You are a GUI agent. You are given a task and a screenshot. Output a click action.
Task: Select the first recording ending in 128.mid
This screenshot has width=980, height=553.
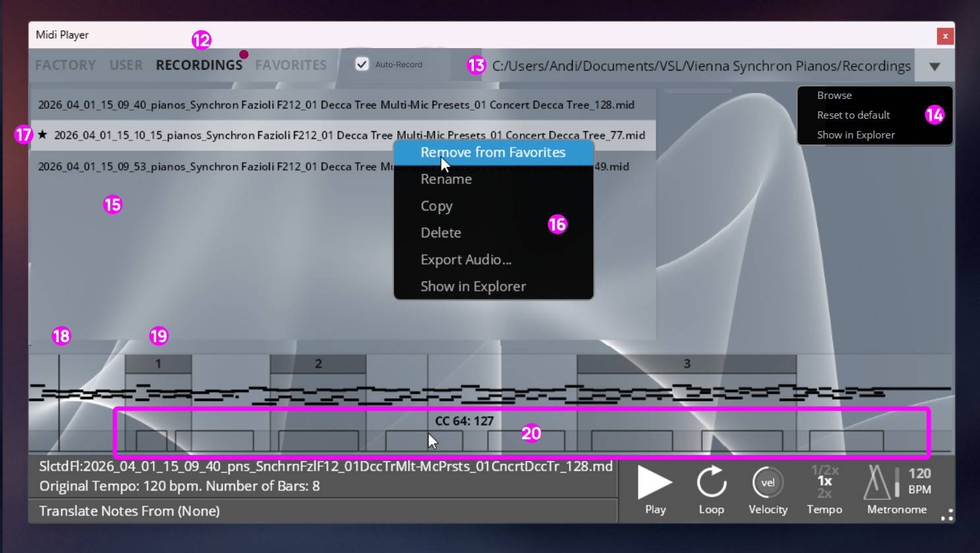(x=336, y=105)
